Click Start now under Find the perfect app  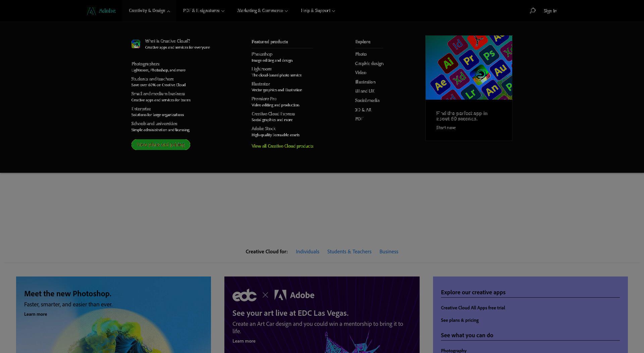tap(446, 128)
